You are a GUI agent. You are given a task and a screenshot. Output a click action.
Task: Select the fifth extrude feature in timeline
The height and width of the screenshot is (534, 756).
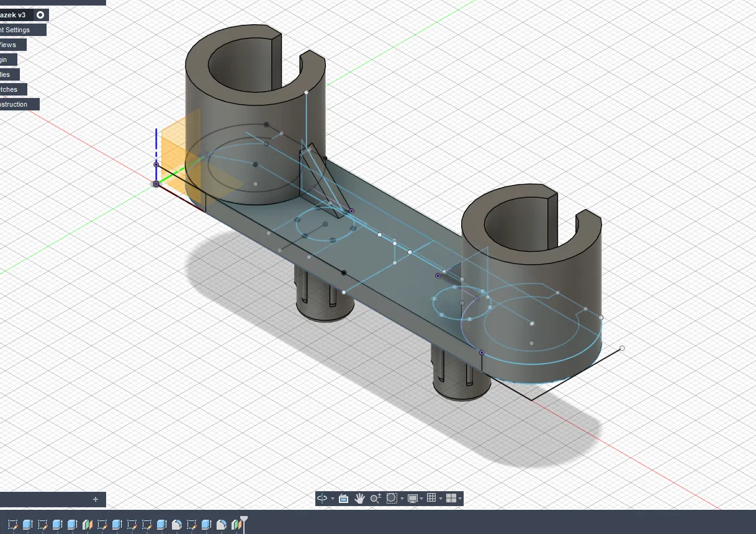(x=162, y=525)
